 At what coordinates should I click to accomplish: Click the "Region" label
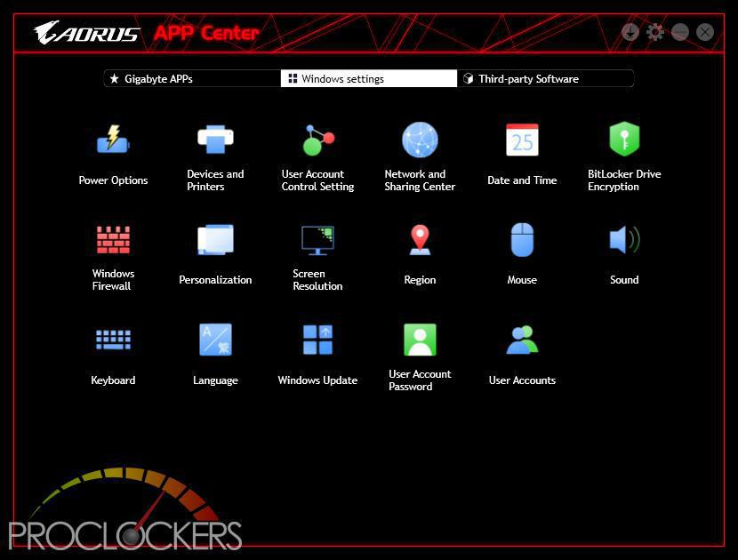420,280
